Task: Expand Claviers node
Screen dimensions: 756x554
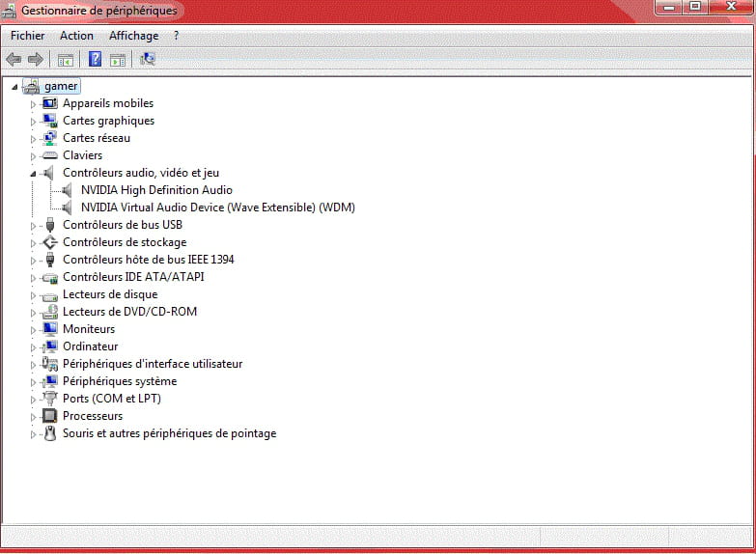Action: [x=33, y=156]
